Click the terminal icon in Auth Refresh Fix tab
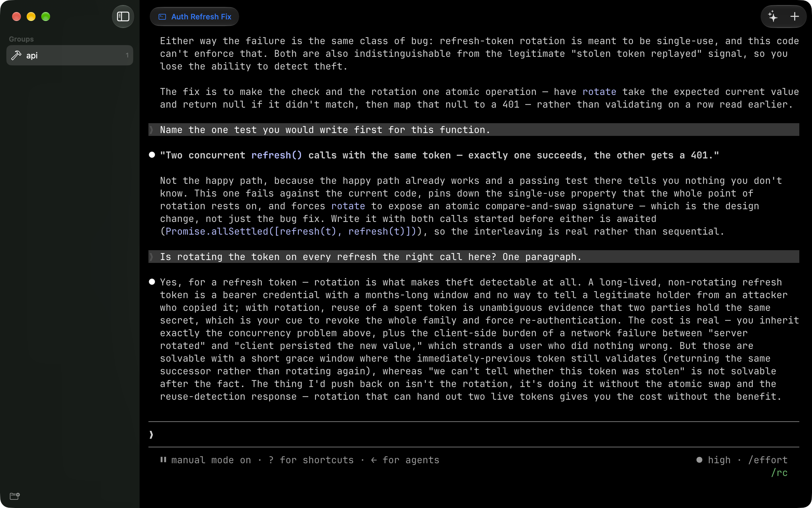This screenshot has height=508, width=812. (x=162, y=17)
